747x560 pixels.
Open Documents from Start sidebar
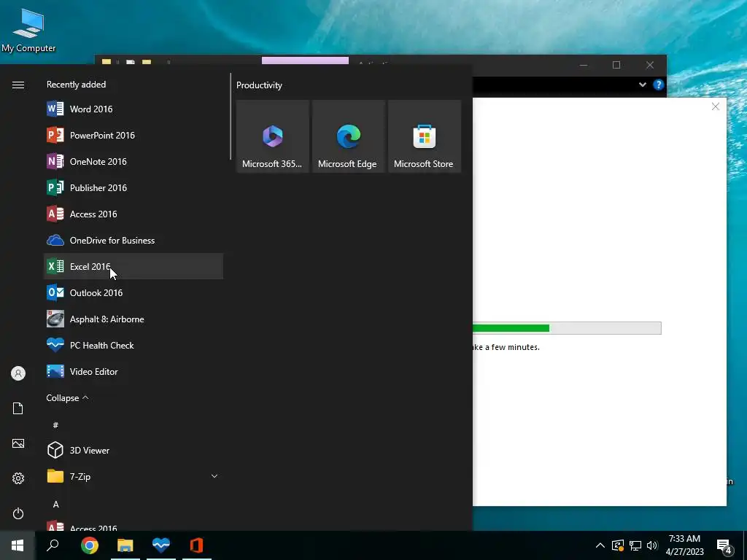18,408
